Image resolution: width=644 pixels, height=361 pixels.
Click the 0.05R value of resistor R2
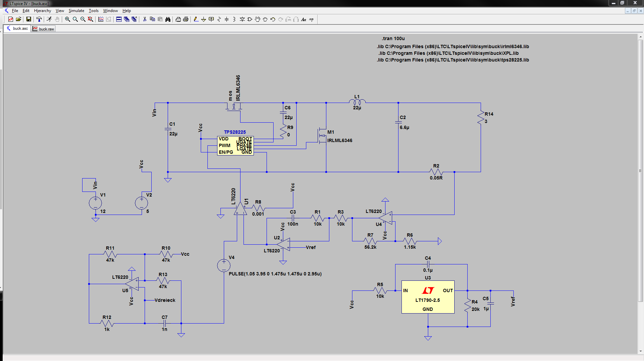click(x=436, y=178)
